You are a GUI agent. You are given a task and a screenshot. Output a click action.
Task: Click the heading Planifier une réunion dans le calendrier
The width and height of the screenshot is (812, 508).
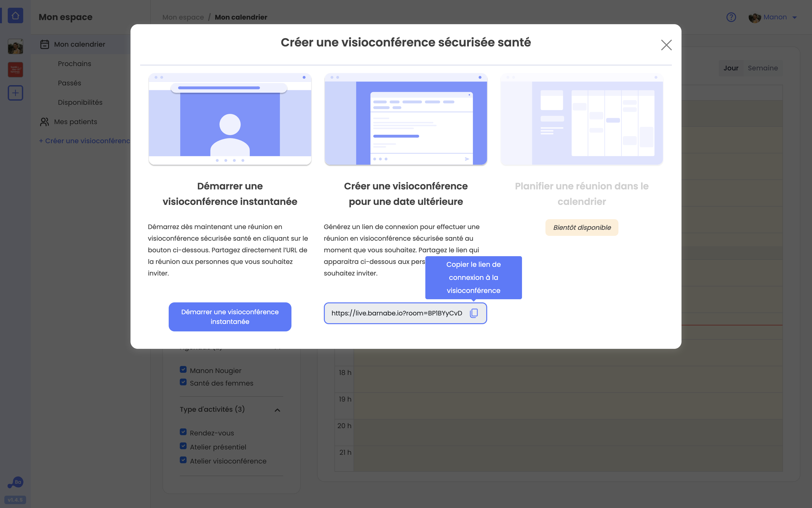(581, 194)
